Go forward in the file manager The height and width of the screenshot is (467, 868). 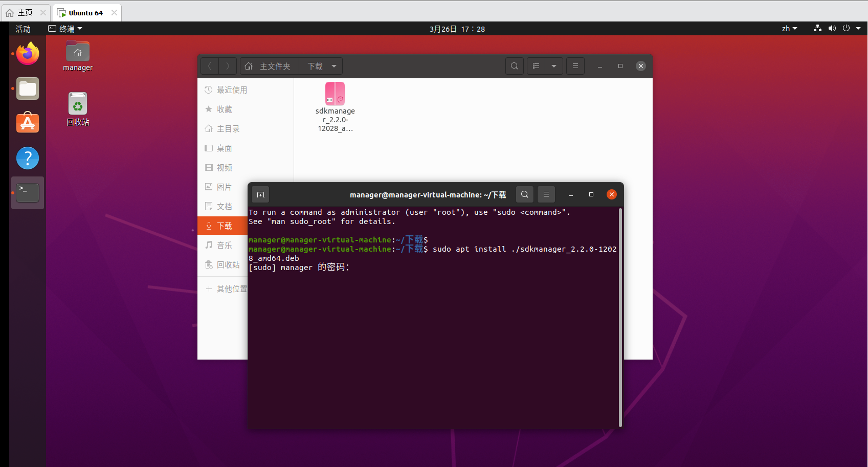228,66
